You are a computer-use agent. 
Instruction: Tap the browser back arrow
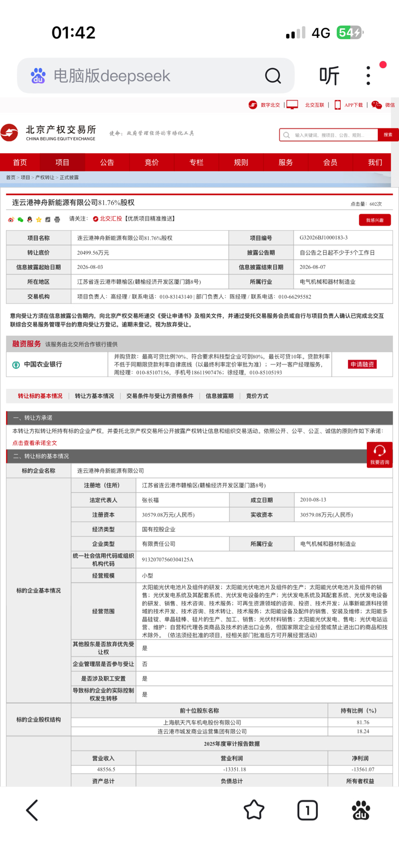[32, 810]
